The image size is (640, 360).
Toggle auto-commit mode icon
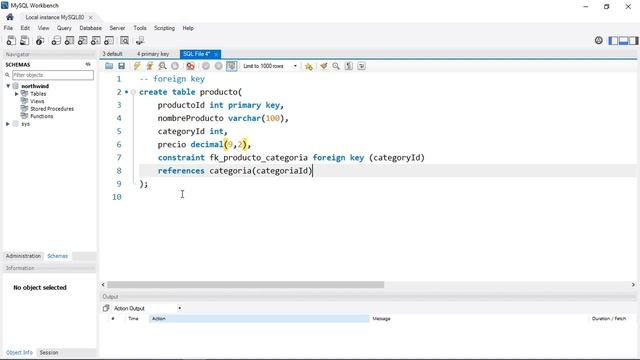[231, 66]
